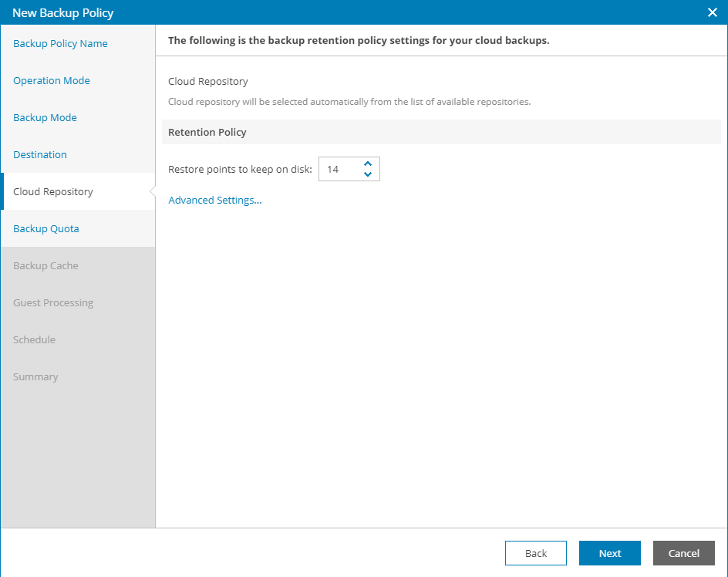Image resolution: width=728 pixels, height=577 pixels.
Task: Switch to Operation Mode step
Action: (52, 81)
